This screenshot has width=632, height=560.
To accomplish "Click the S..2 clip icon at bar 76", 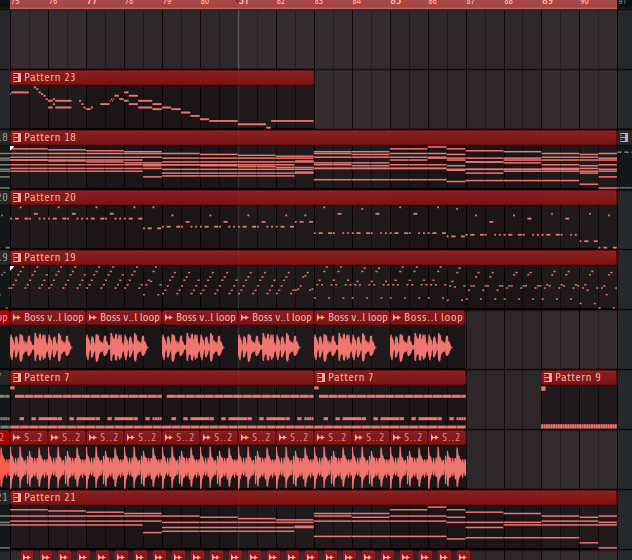I will pyautogui.click(x=54, y=437).
